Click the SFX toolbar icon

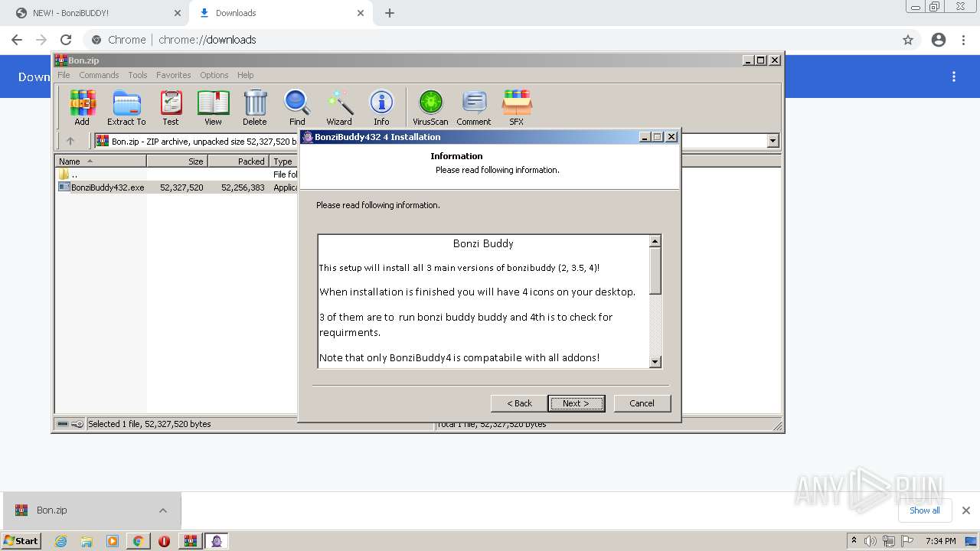(x=517, y=107)
